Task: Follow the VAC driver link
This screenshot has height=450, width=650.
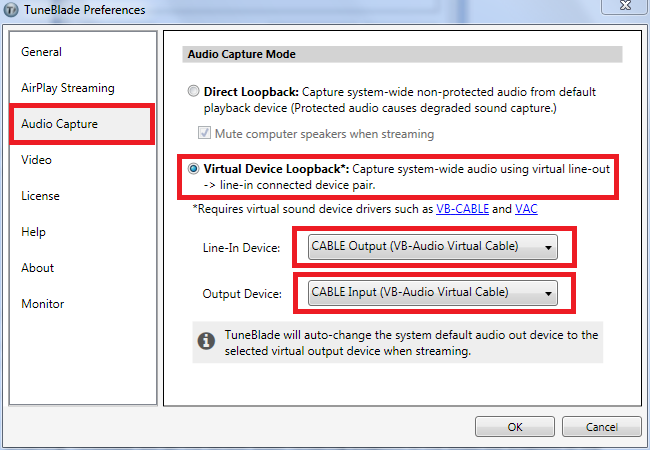Action: tap(526, 209)
